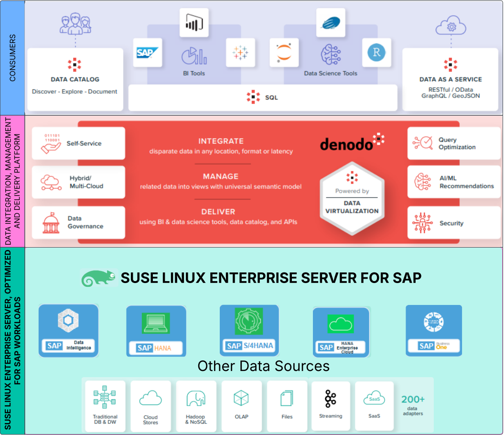Open the Data Catalog card
The width and height of the screenshot is (504, 435).
point(75,78)
